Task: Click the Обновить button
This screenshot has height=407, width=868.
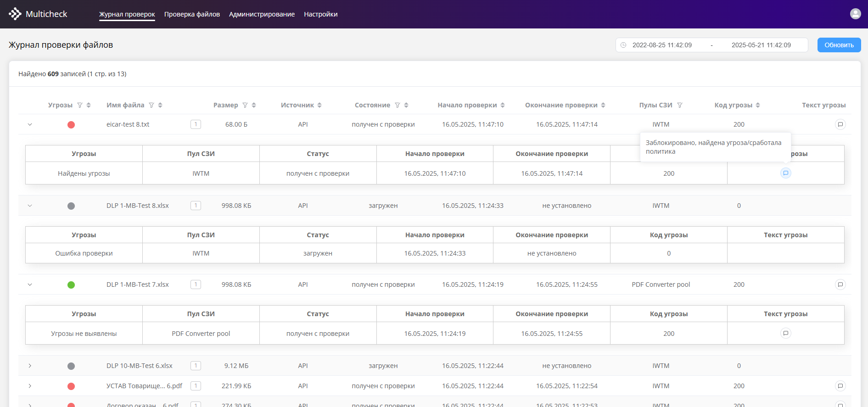Action: click(839, 45)
